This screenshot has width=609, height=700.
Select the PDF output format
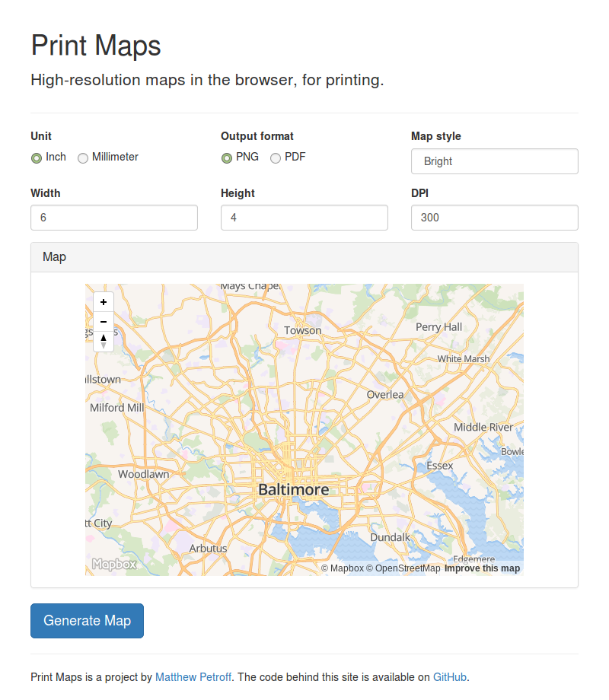point(275,157)
